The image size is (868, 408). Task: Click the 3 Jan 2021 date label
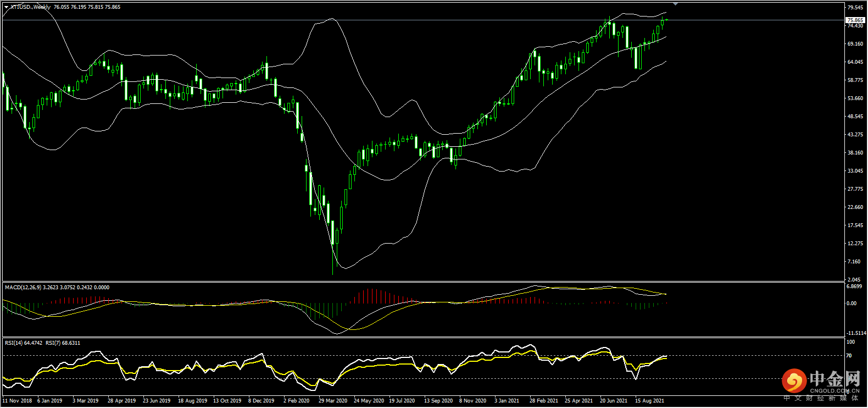[507, 401]
